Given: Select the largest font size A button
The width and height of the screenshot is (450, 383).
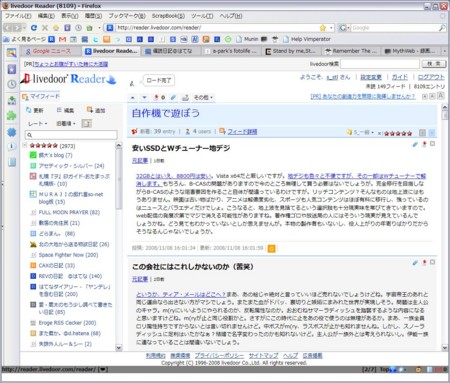Looking at the screenshot, I should pos(440,96).
